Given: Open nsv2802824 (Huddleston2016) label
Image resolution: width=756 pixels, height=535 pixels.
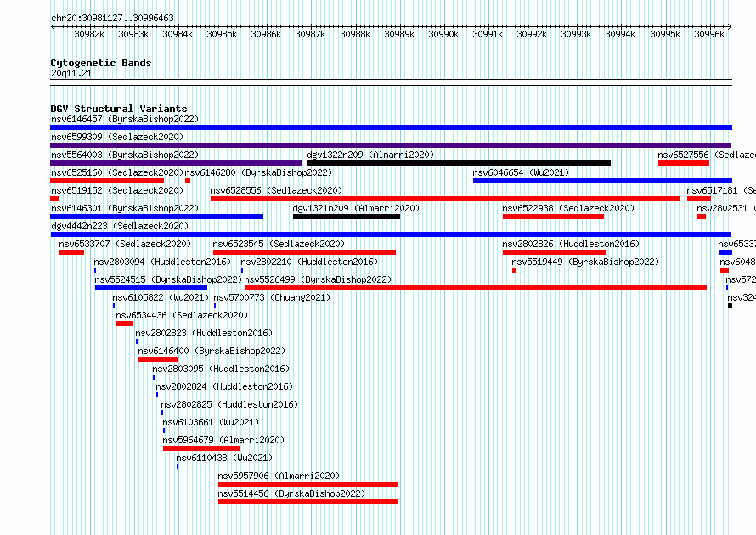Looking at the screenshot, I should [x=224, y=386].
